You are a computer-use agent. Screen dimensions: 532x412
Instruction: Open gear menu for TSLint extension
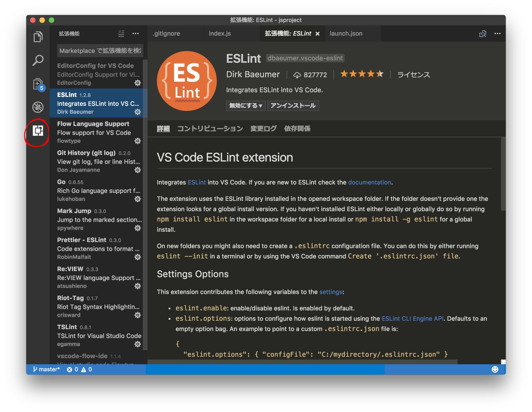[138, 344]
